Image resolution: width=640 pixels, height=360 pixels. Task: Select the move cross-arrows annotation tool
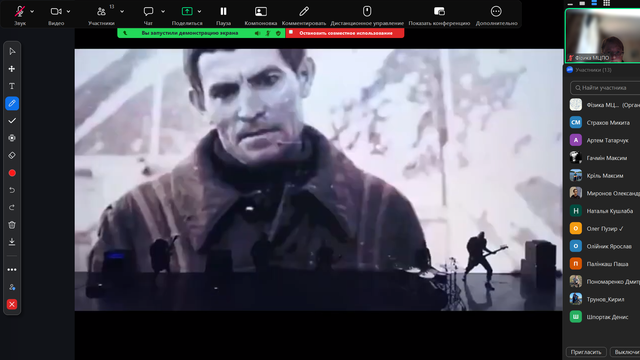12,69
